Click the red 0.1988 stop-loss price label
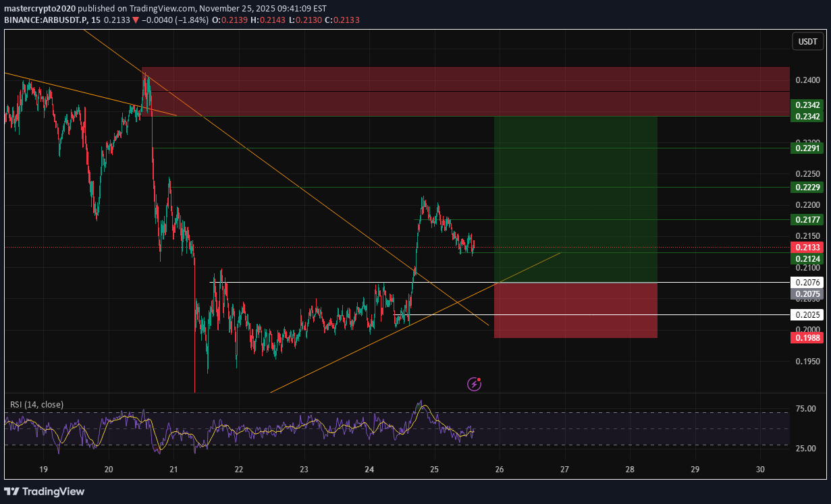This screenshot has width=831, height=504. (806, 337)
